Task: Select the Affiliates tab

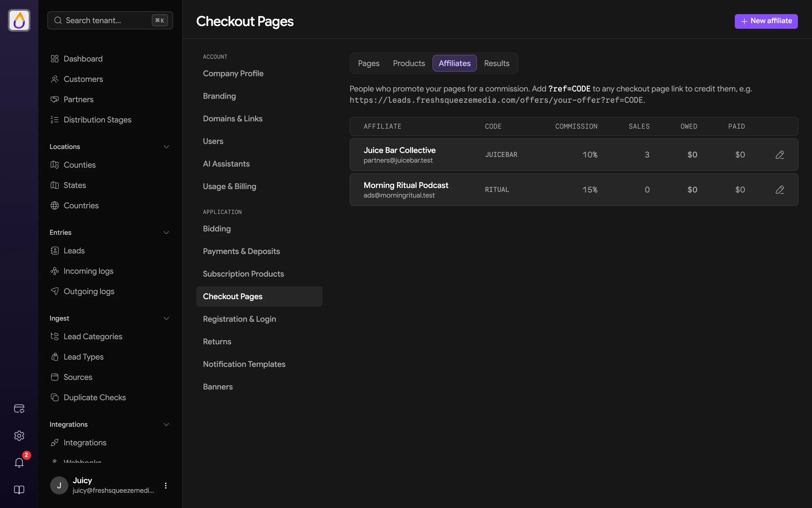Action: point(455,63)
